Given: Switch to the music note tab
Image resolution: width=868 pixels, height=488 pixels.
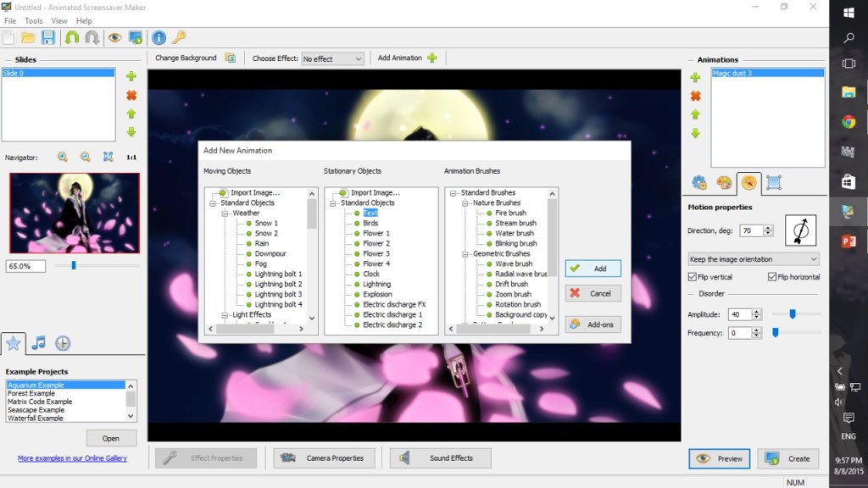Looking at the screenshot, I should click(x=38, y=343).
